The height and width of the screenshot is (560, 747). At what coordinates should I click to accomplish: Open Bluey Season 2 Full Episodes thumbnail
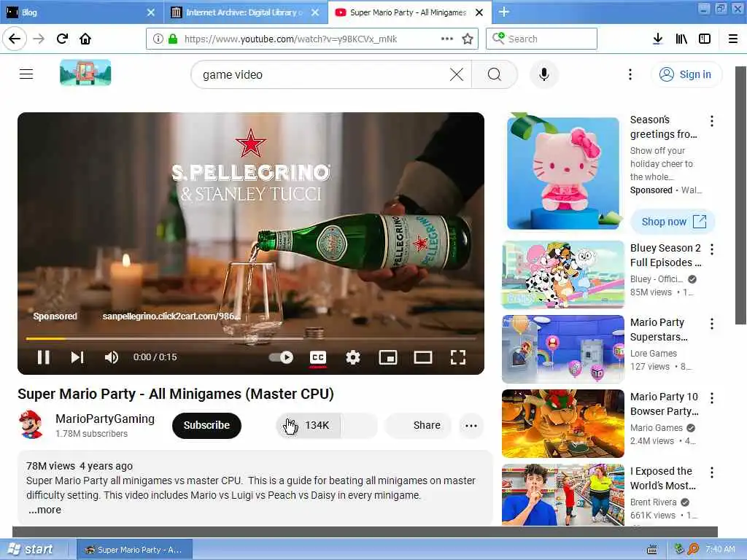562,275
